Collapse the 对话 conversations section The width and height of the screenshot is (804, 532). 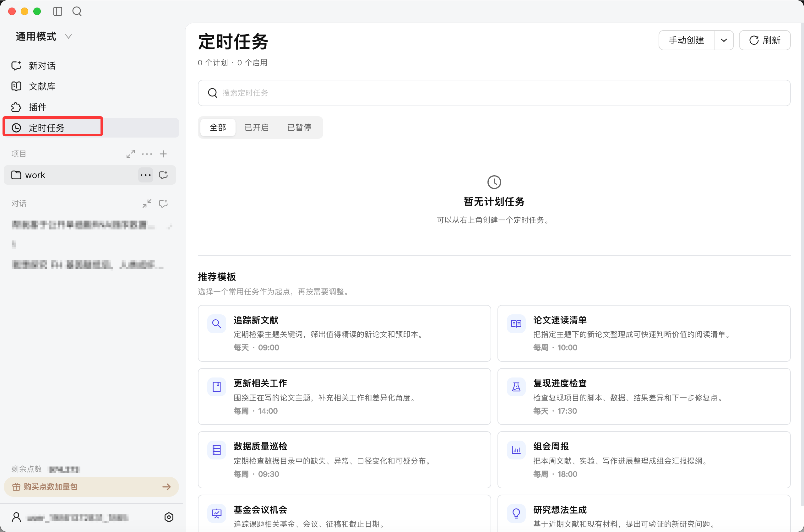pos(147,203)
